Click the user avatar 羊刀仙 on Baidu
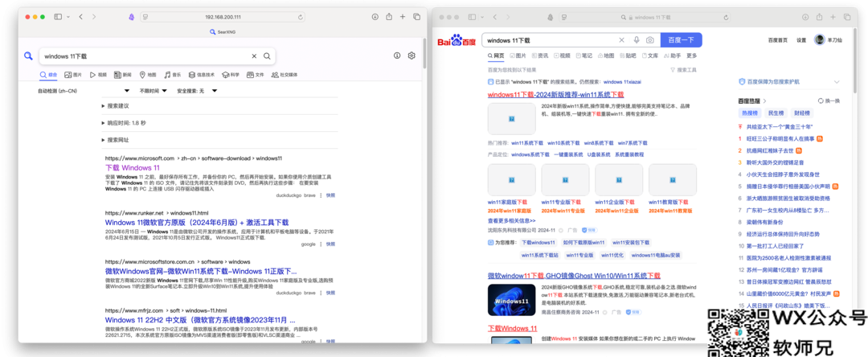This screenshot has width=868, height=357. tap(819, 40)
